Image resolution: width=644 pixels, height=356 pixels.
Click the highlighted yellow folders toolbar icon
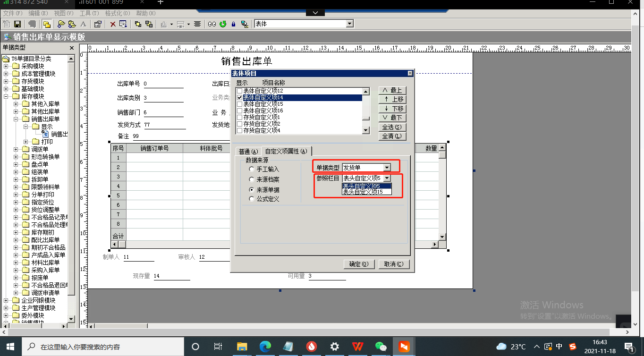[47, 24]
